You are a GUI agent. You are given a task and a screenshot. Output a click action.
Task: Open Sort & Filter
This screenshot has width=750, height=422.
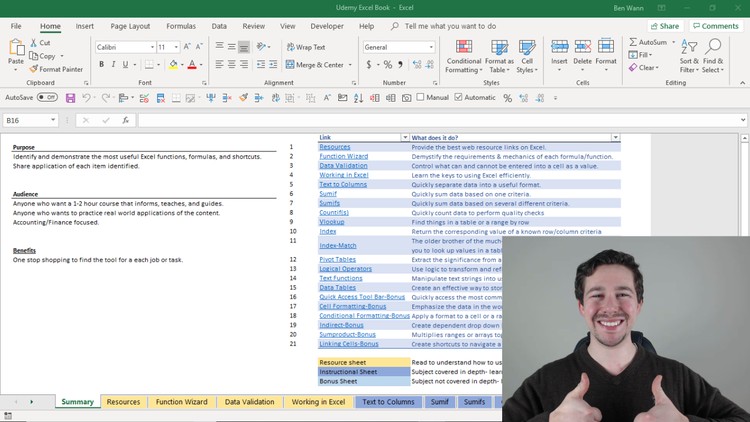pos(689,56)
